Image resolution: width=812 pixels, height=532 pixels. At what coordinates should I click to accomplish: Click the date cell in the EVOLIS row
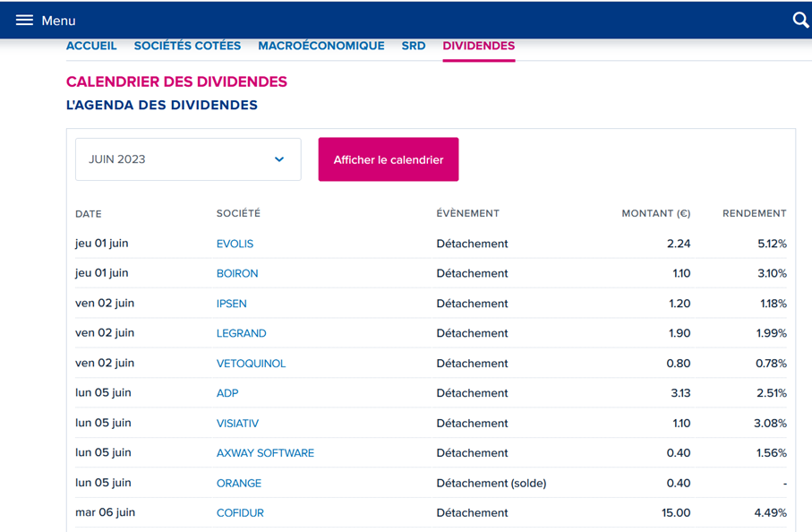(102, 244)
